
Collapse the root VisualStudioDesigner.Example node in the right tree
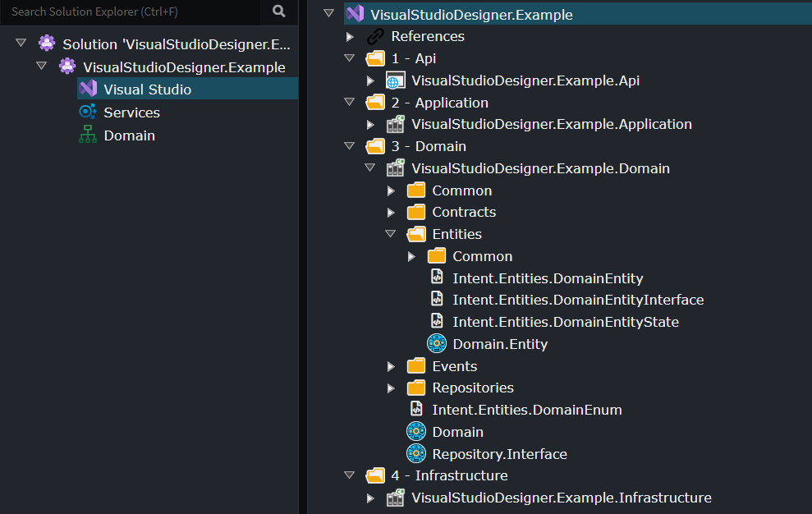(329, 13)
